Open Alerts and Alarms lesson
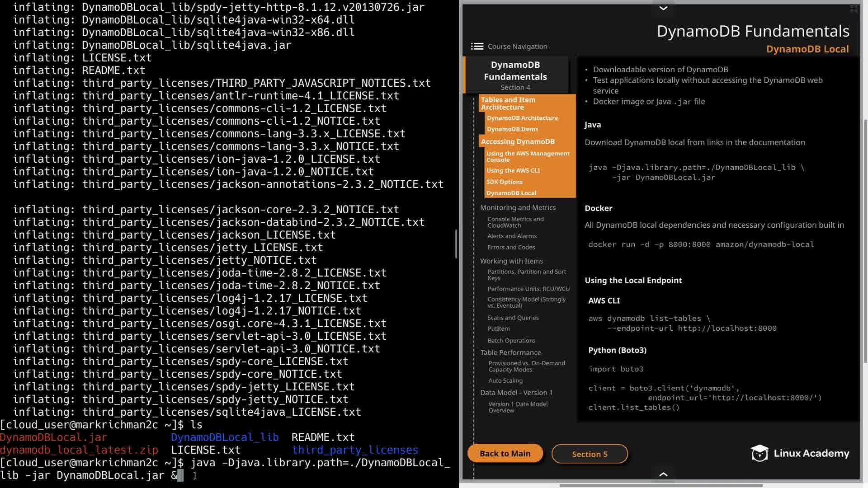Image resolution: width=868 pixels, height=488 pixels. [512, 236]
